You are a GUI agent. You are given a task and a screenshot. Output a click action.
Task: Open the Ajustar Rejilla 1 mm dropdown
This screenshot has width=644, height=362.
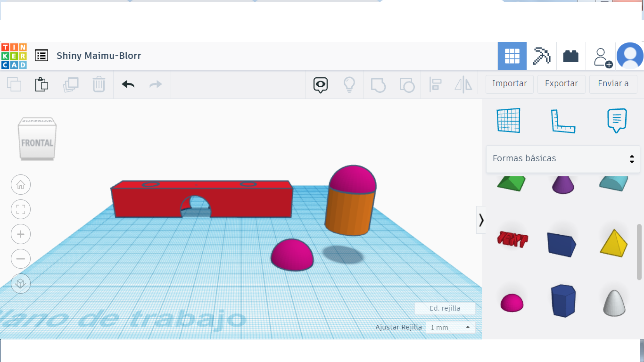(450, 327)
